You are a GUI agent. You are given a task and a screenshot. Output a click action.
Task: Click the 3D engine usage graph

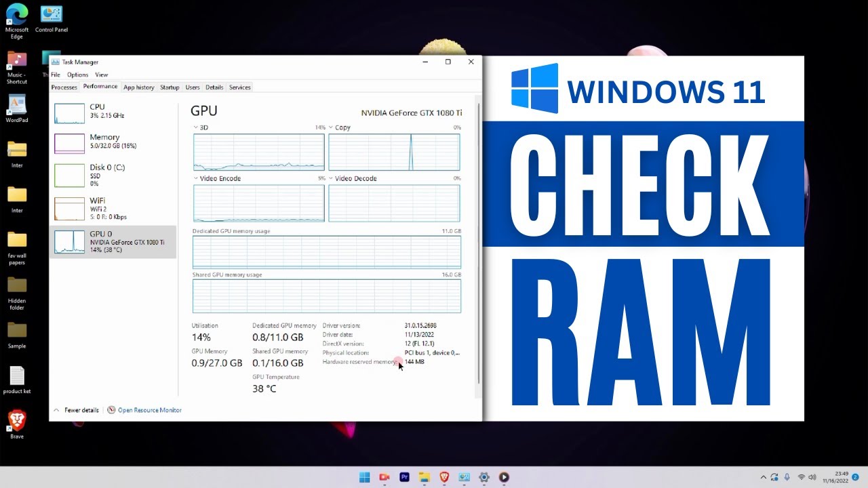point(258,152)
